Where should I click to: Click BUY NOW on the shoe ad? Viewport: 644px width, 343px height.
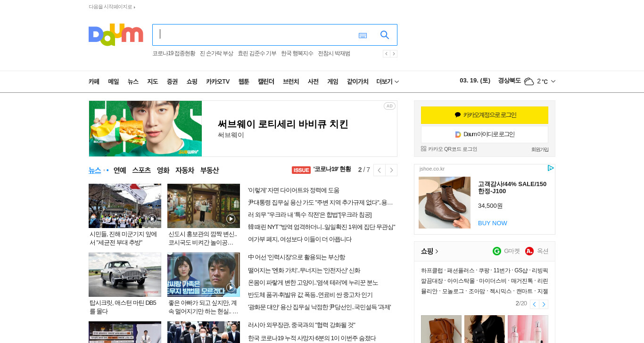pos(493,223)
